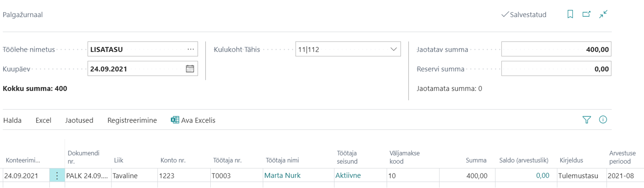Open page in new window icon
This screenshot has height=188, width=644.
pos(586,14)
